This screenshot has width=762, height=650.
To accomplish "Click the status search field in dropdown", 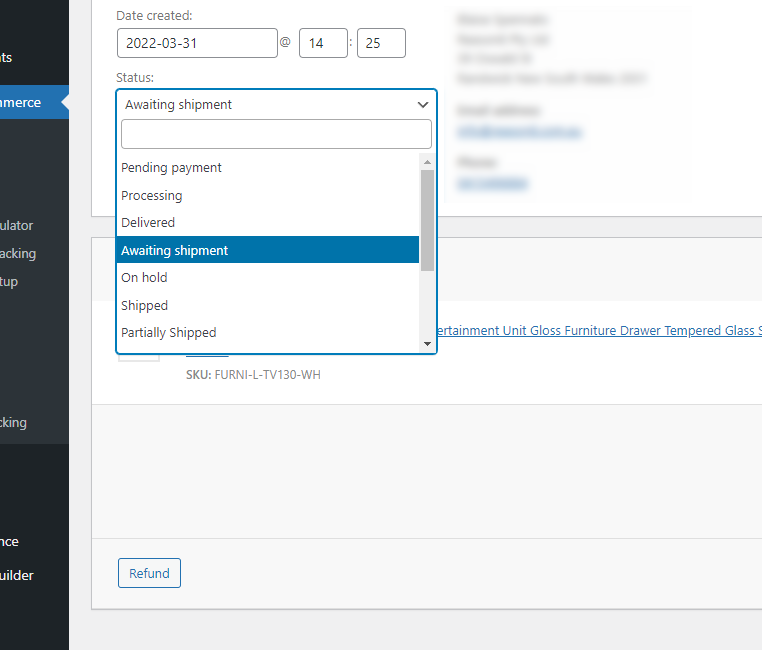I will pos(276,134).
